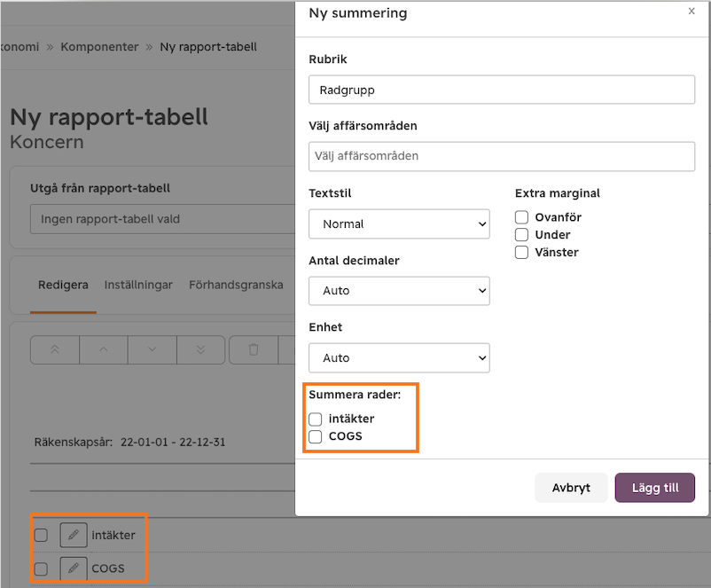Switch to the Redigera tab
The height and width of the screenshot is (588, 711).
[63, 285]
